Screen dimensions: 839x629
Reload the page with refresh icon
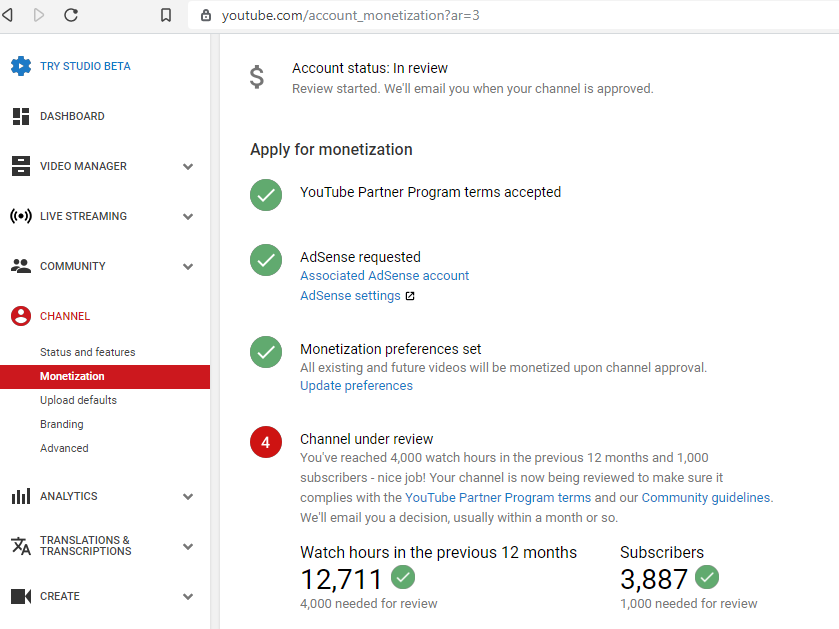pos(71,15)
